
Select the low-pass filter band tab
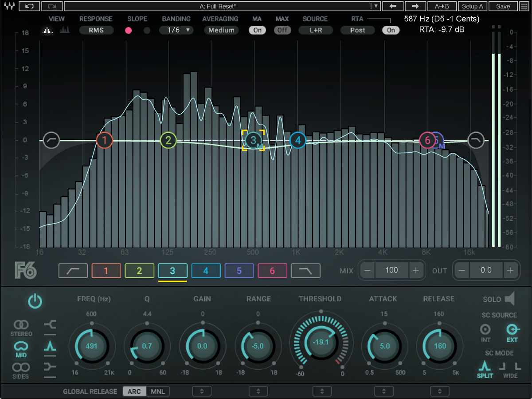tap(306, 271)
